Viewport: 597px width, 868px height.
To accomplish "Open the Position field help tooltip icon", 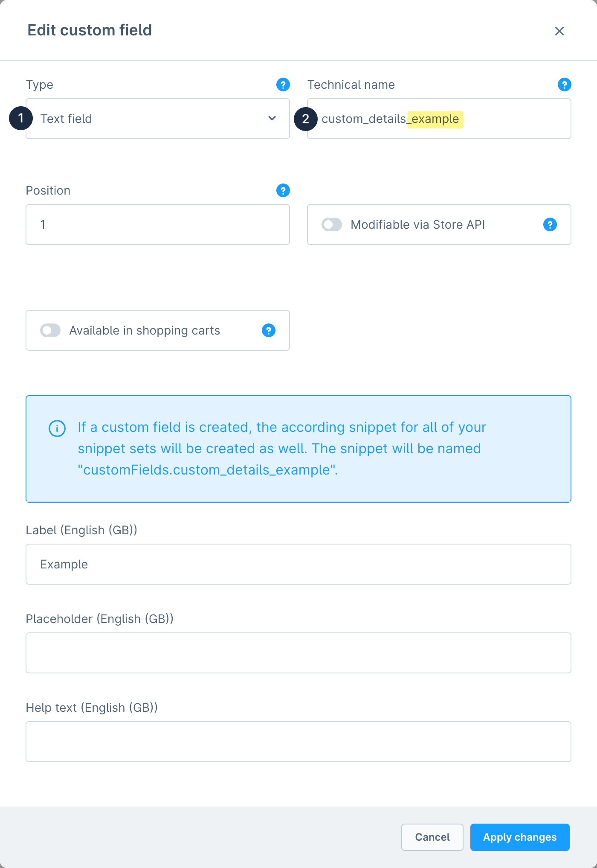I will tap(283, 190).
